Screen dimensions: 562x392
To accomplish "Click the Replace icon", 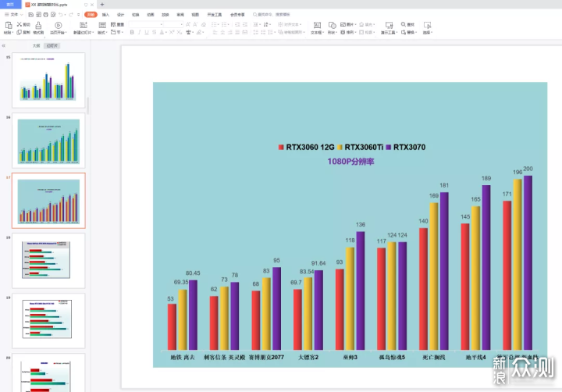I will 404,32.
